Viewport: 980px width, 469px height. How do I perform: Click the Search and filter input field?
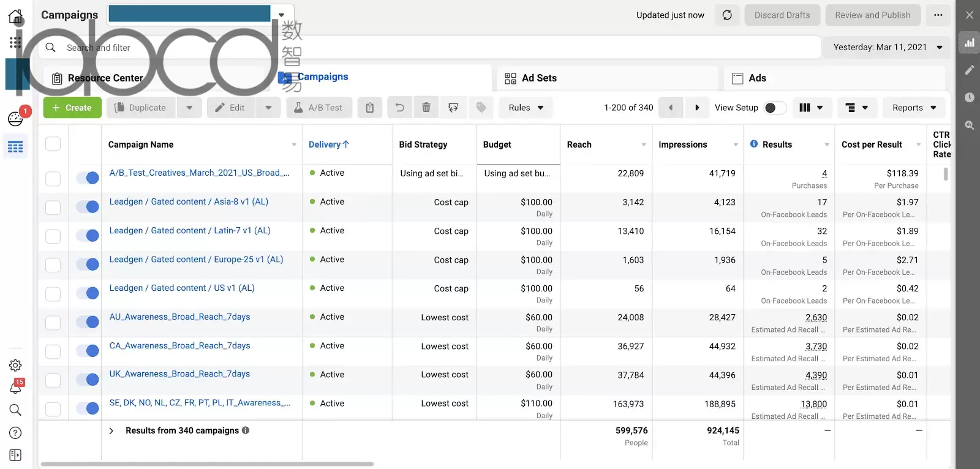pyautogui.click(x=429, y=47)
